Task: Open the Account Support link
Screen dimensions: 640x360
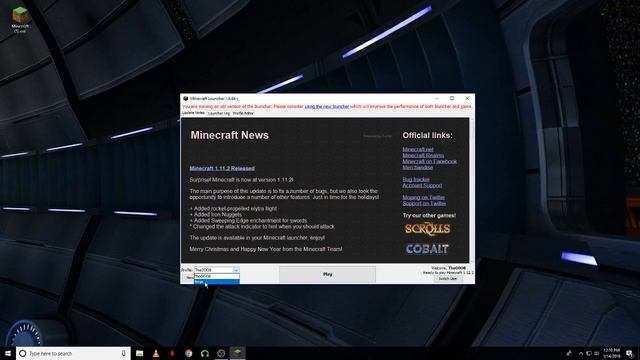Action: click(x=422, y=186)
